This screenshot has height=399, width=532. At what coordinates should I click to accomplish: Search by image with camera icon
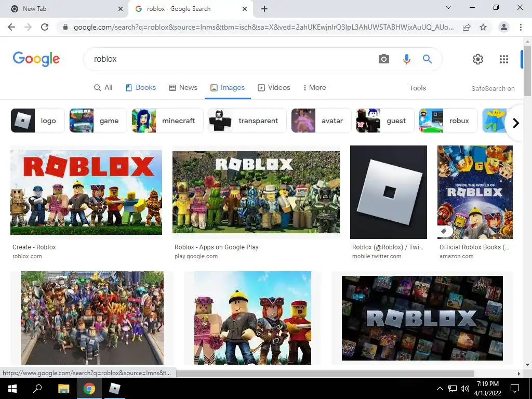384,59
